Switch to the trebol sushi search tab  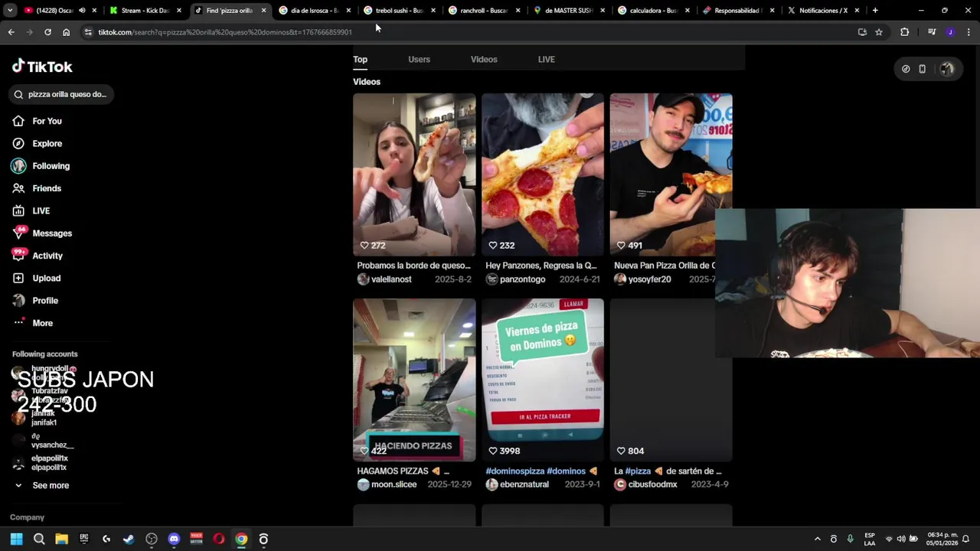pyautogui.click(x=398, y=11)
